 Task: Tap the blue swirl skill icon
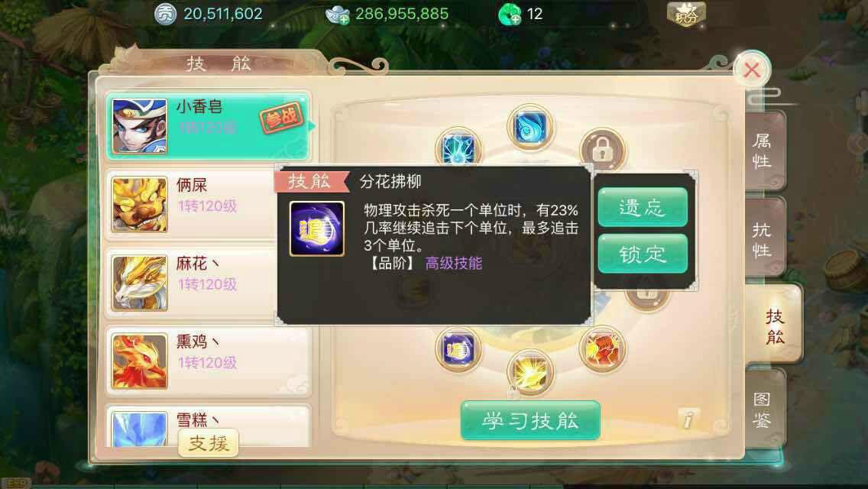click(x=530, y=128)
